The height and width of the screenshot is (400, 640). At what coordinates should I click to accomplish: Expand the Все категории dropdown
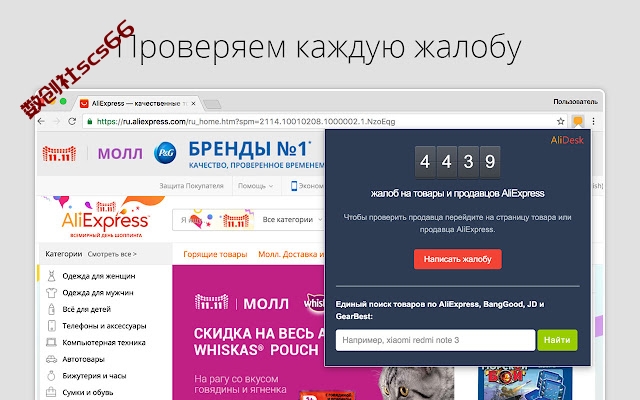tap(292, 220)
